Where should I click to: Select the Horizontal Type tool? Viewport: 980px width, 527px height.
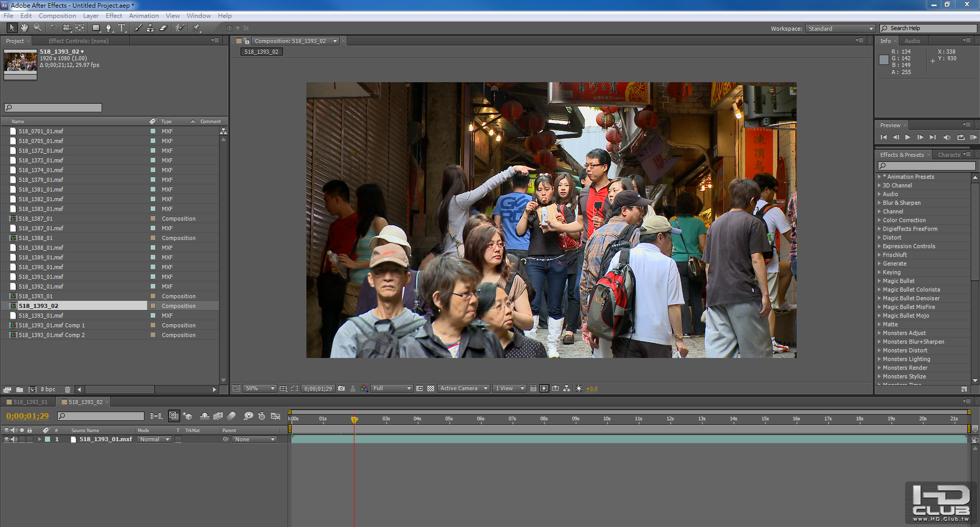click(x=122, y=28)
